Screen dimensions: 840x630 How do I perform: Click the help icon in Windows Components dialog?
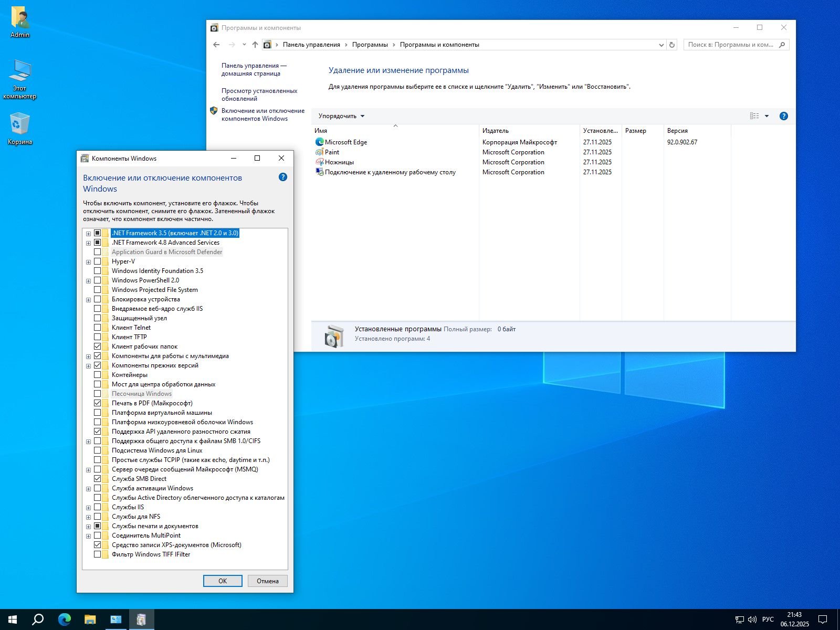coord(283,177)
